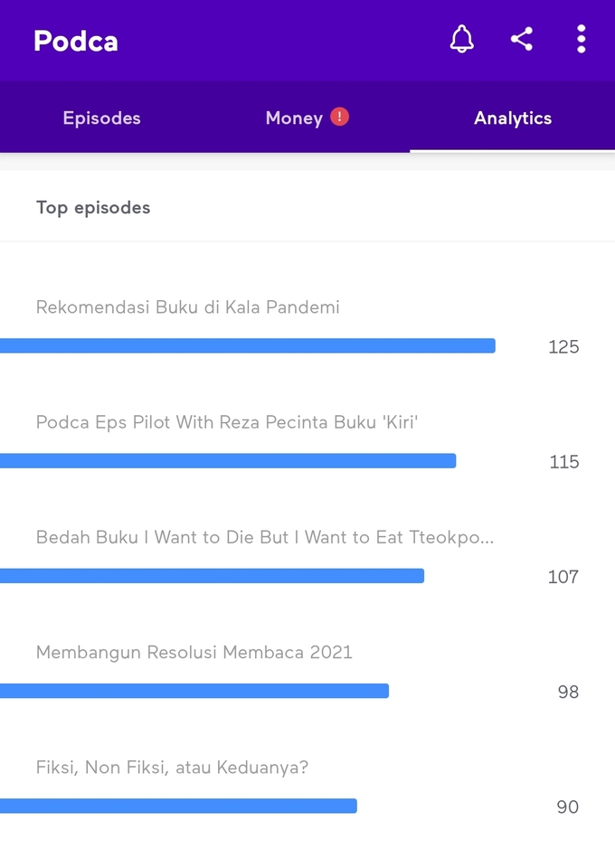Image resolution: width=615 pixels, height=868 pixels.
Task: Tap the Podca app title
Action: click(x=75, y=41)
